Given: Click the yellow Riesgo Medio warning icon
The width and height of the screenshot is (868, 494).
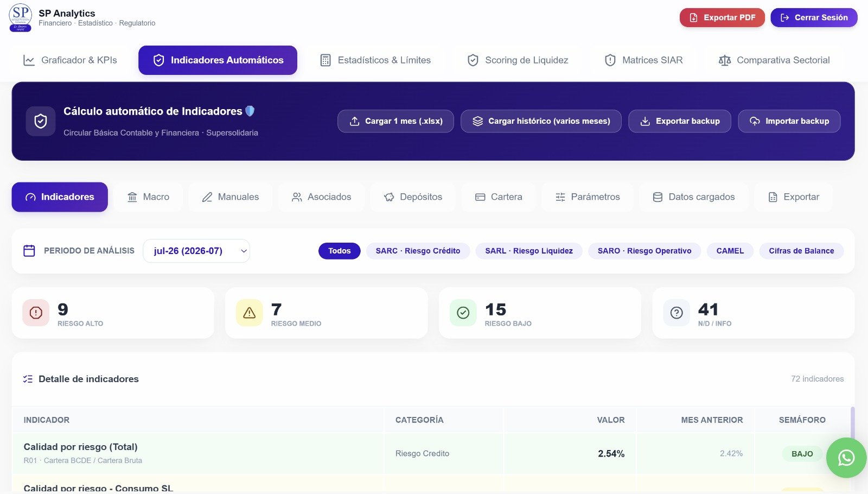Looking at the screenshot, I should tap(250, 313).
